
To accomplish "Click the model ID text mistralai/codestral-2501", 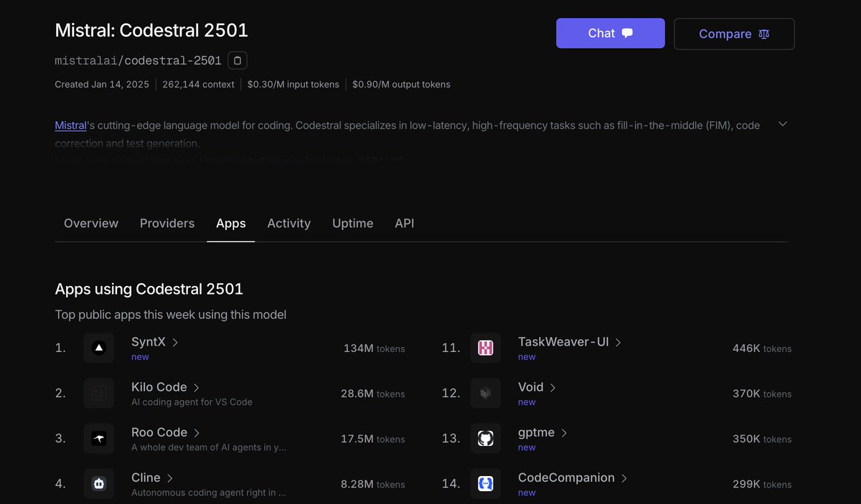I will 138,61.
